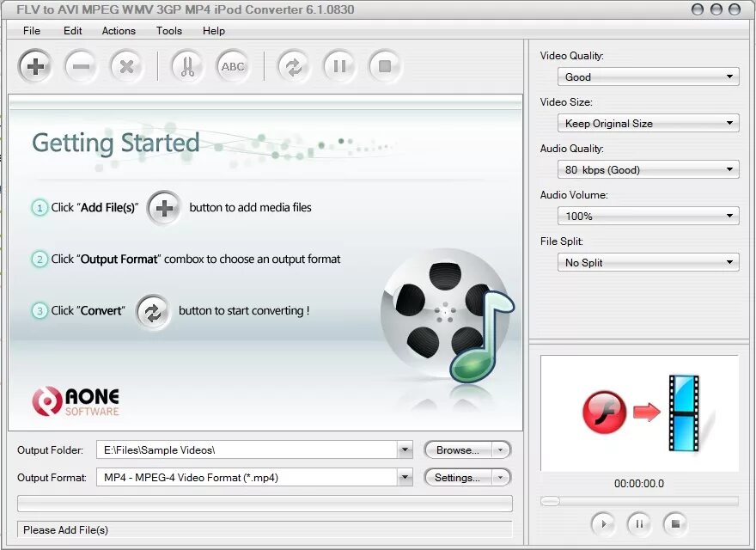Open the arrow beside the Settings button

point(501,478)
